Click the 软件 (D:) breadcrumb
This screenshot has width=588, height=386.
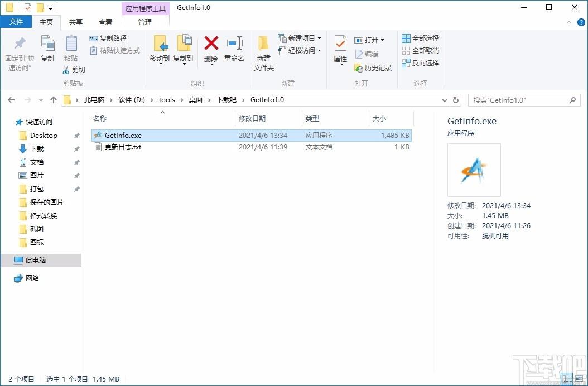[132, 100]
